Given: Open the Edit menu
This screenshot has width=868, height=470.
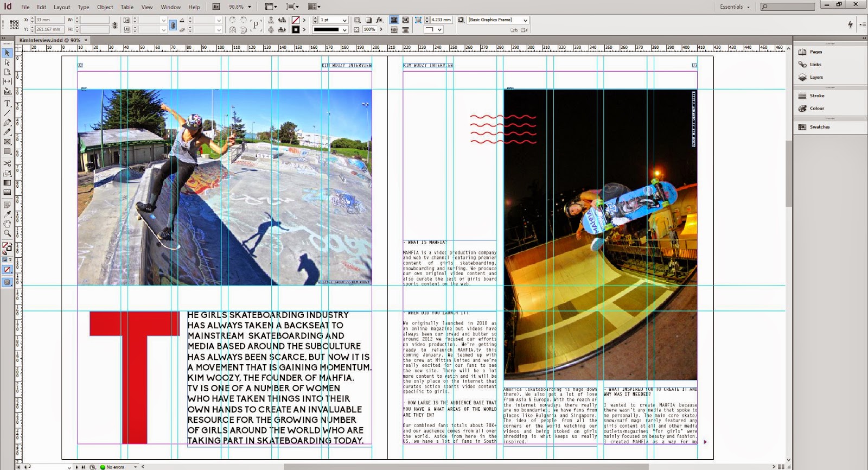Looking at the screenshot, I should [x=42, y=7].
